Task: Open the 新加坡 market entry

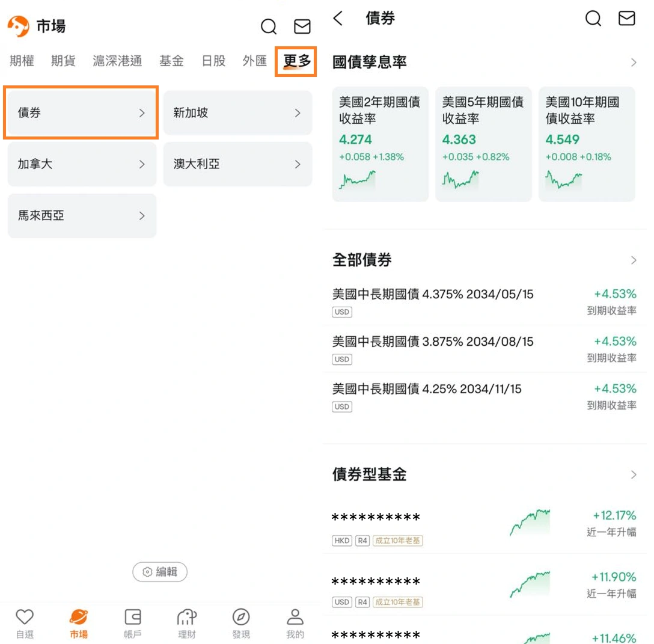Action: 238,112
